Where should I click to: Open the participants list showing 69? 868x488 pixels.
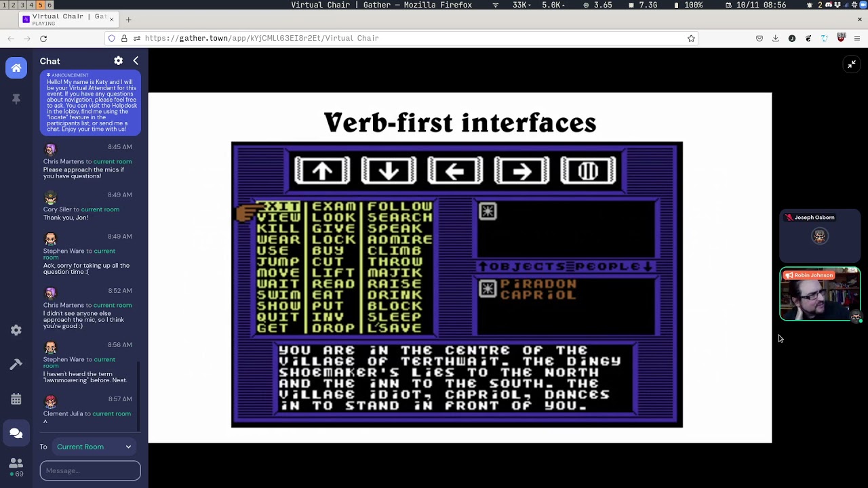coord(16,466)
